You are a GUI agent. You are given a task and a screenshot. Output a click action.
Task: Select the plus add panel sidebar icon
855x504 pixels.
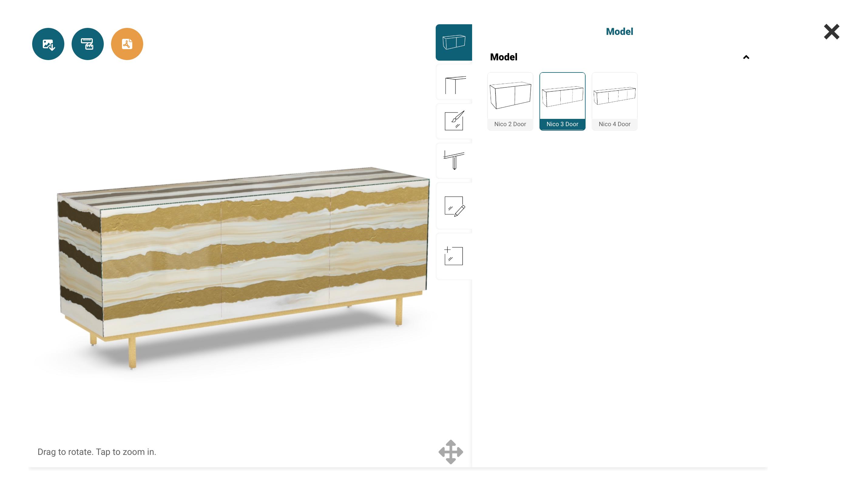click(x=455, y=256)
